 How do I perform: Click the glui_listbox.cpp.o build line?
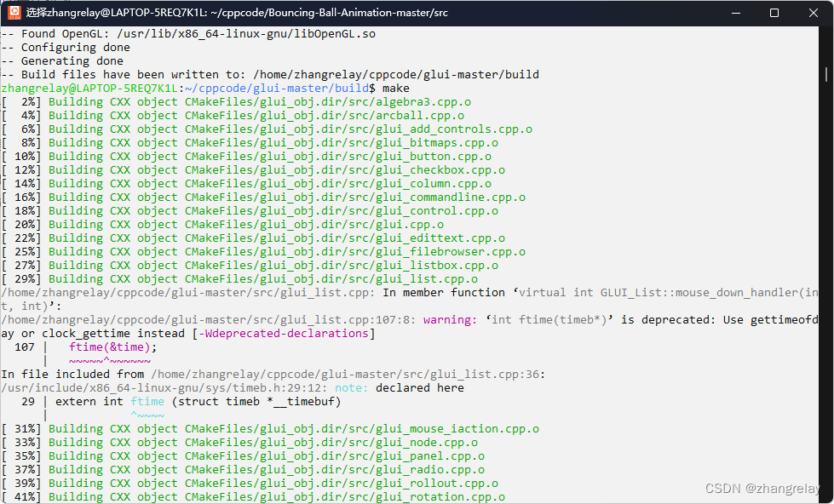point(250,266)
